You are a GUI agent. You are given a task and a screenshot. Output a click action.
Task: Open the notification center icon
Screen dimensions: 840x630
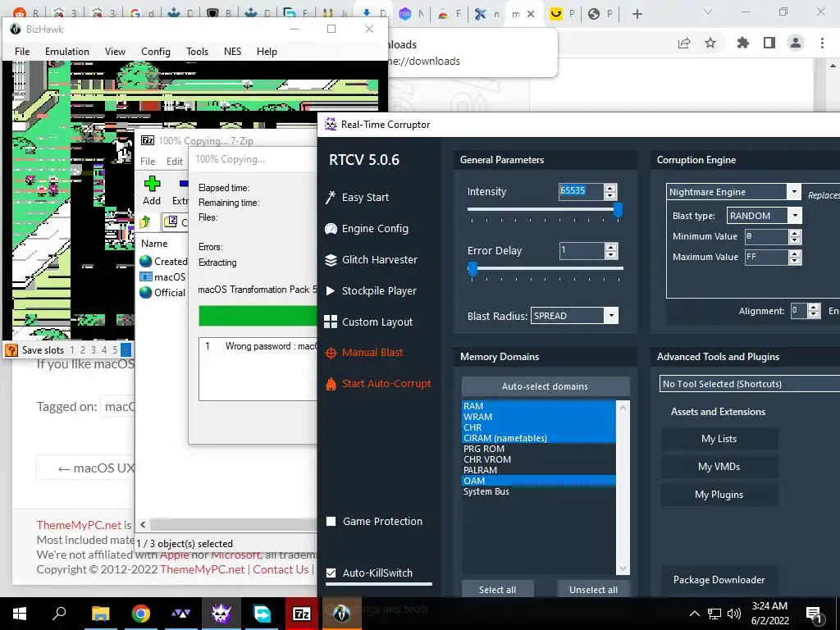click(814, 614)
